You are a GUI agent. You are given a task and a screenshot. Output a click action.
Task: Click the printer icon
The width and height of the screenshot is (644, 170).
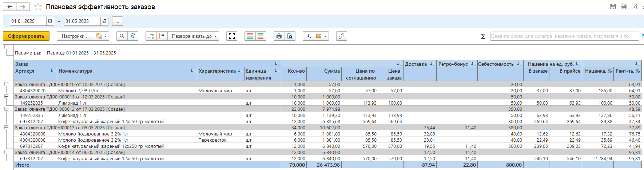[279, 36]
